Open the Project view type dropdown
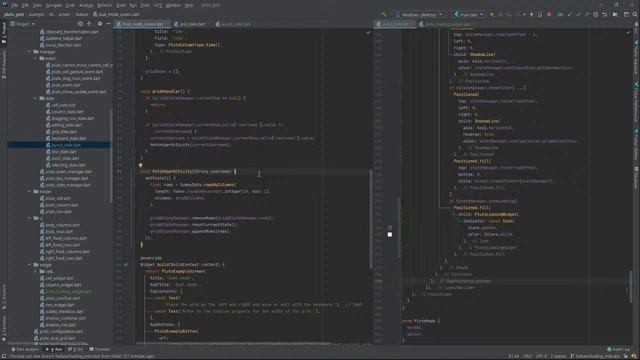The image size is (640, 360). [x=23, y=24]
